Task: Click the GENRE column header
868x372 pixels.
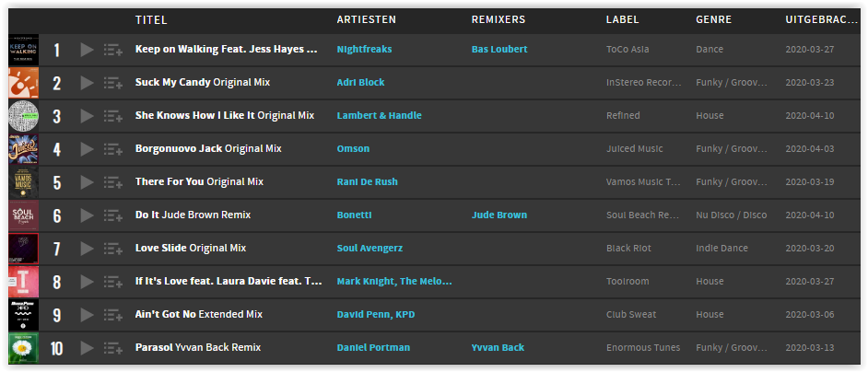Action: pyautogui.click(x=713, y=20)
